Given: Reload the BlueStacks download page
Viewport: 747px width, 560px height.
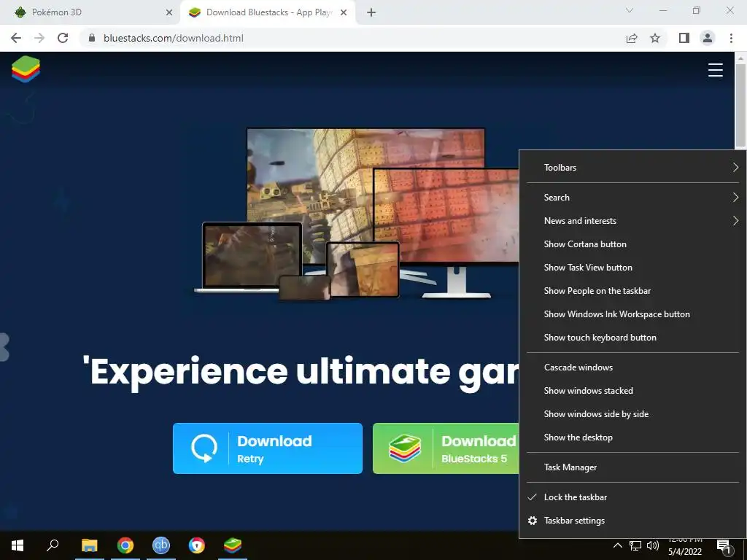Looking at the screenshot, I should click(x=63, y=38).
